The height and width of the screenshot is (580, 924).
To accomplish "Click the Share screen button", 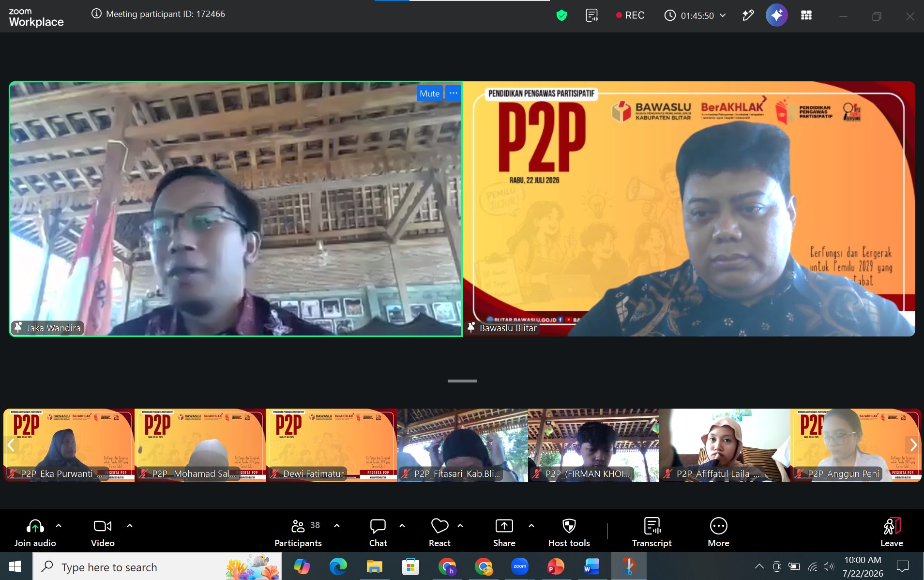I will click(x=504, y=533).
